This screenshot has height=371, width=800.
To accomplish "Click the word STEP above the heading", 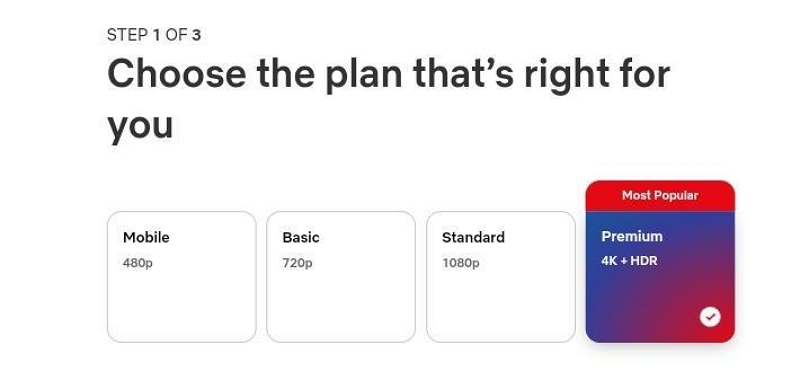I will (x=128, y=35).
